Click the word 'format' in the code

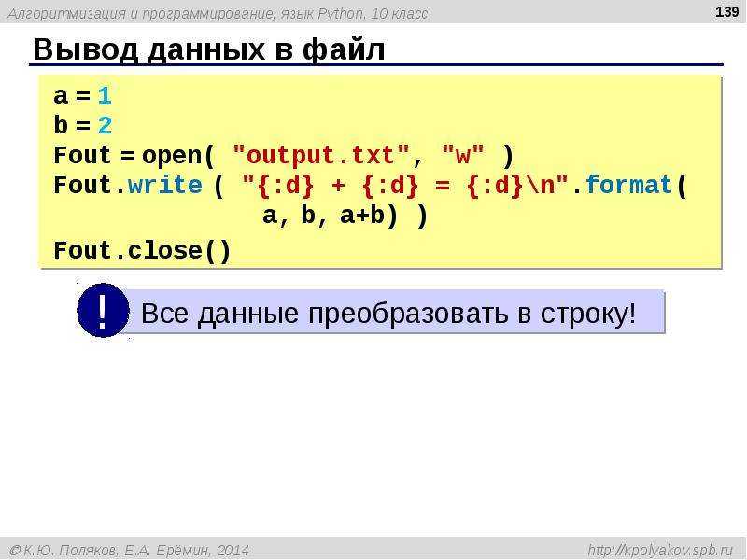click(628, 185)
